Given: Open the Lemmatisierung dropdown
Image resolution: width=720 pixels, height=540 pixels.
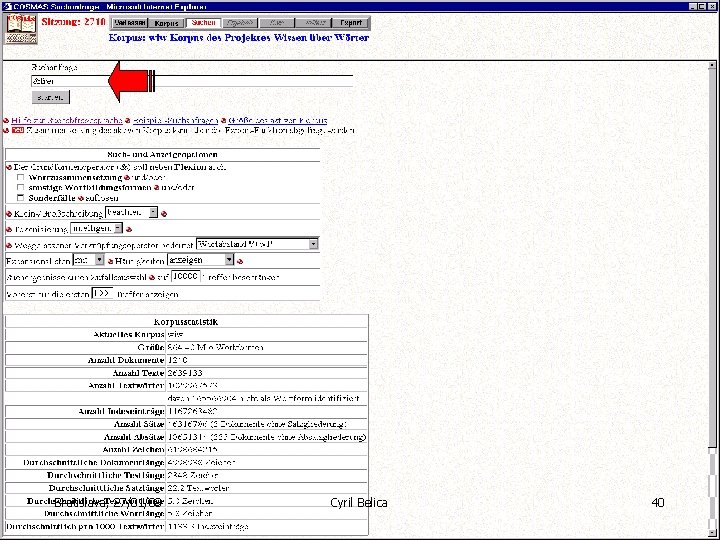Looking at the screenshot, I should click(x=96, y=228).
